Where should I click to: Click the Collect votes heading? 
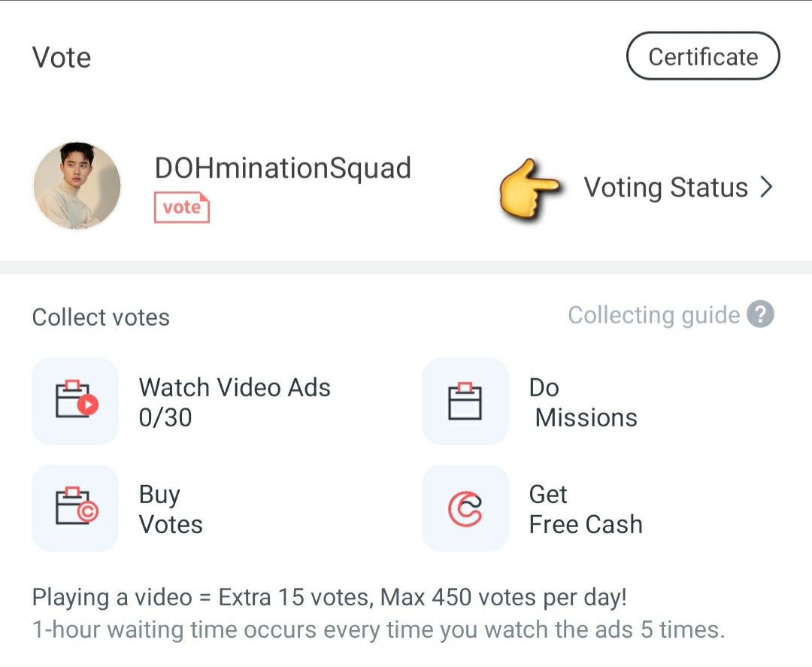(101, 317)
